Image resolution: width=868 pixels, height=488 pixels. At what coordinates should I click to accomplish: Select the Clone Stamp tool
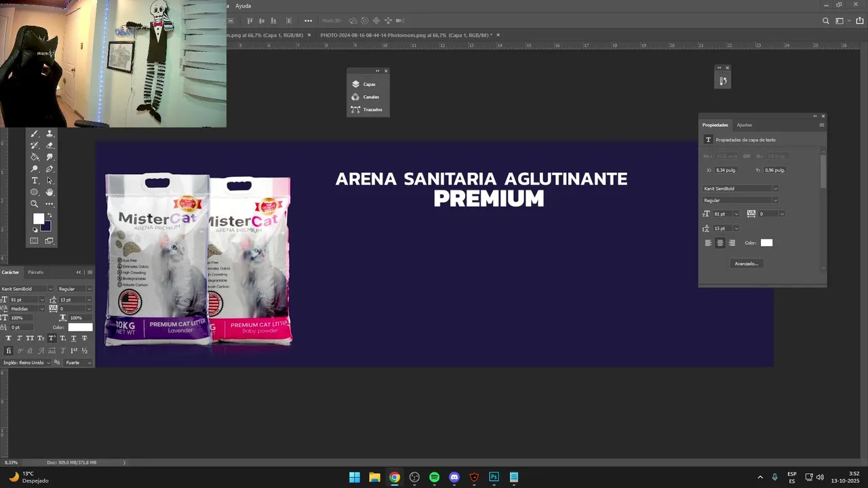pyautogui.click(x=50, y=134)
